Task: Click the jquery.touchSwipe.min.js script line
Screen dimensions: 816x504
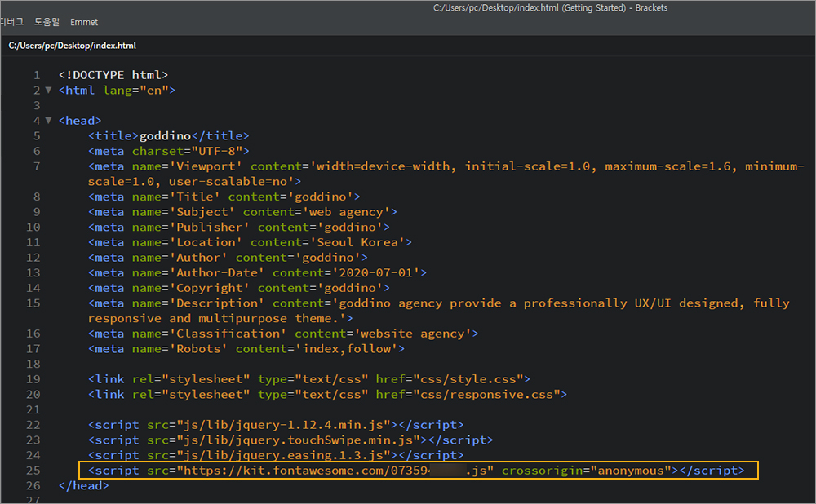Action: [290, 440]
